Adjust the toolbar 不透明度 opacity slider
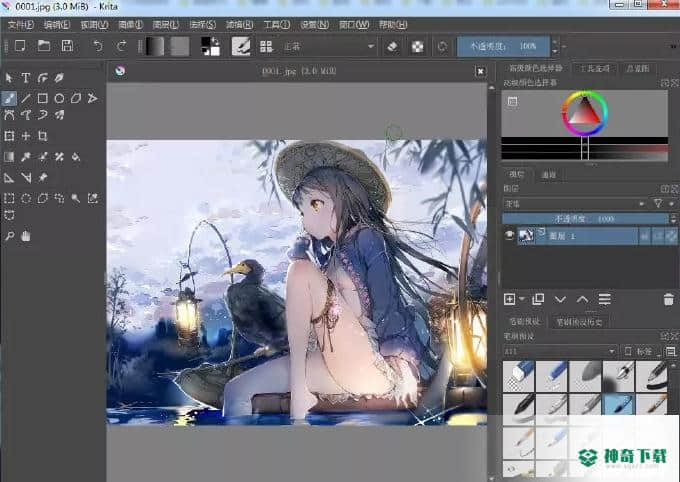 503,46
